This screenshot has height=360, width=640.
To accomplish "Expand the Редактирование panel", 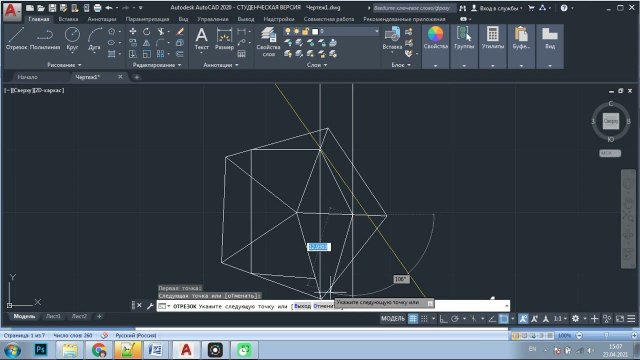I will click(157, 65).
